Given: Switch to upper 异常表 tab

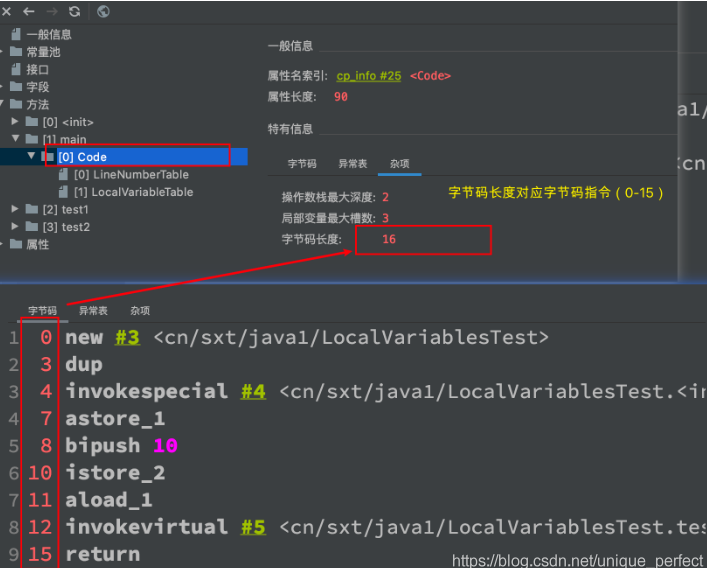Looking at the screenshot, I should pyautogui.click(x=353, y=164).
